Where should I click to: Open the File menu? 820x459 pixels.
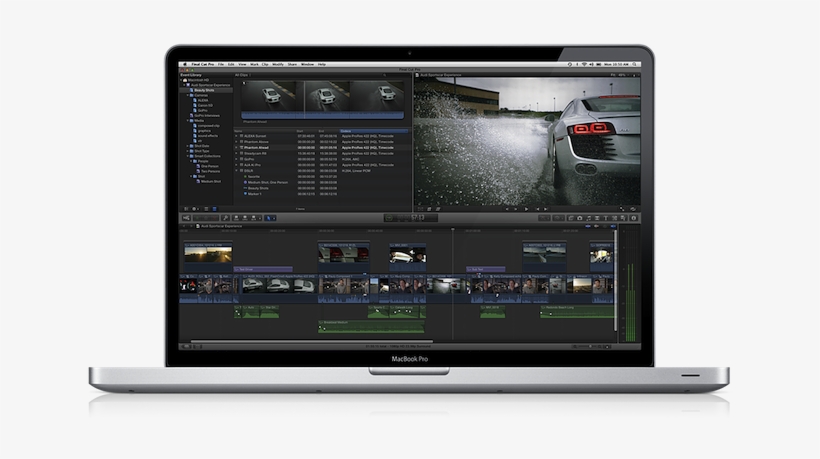(221, 64)
